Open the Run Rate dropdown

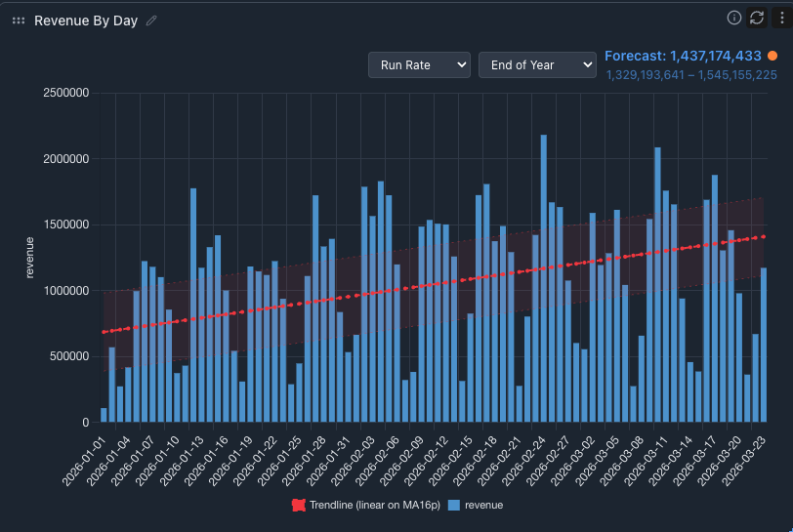(x=419, y=64)
